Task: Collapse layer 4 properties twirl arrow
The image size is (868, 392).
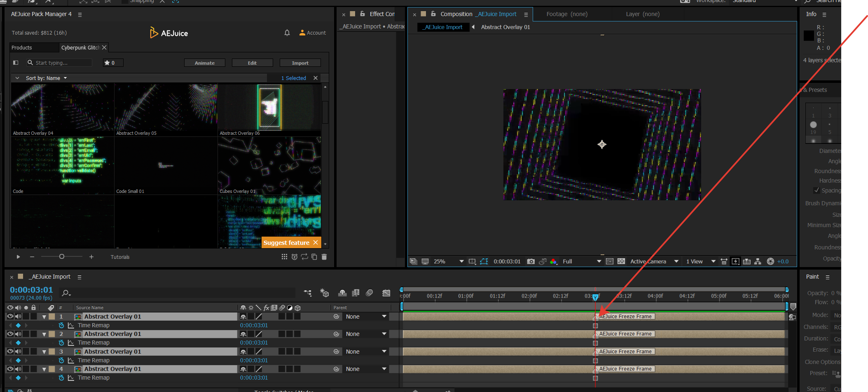Action: click(44, 369)
